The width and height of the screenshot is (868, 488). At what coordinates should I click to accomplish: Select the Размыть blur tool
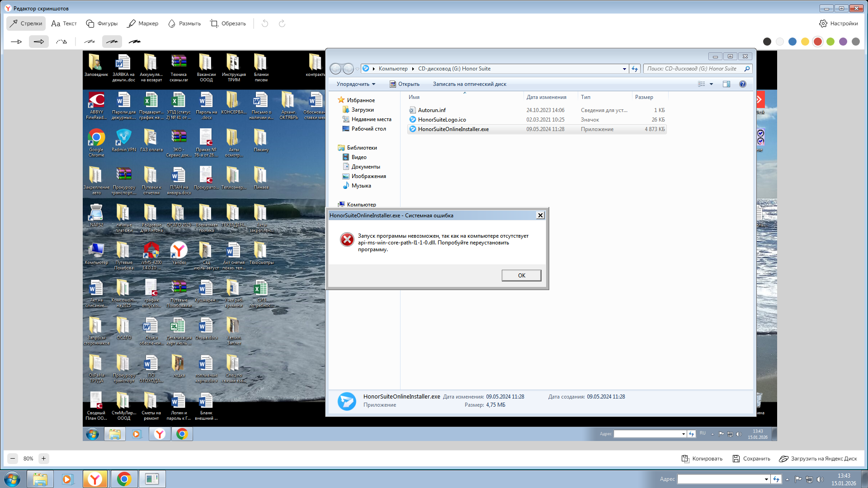pos(184,23)
